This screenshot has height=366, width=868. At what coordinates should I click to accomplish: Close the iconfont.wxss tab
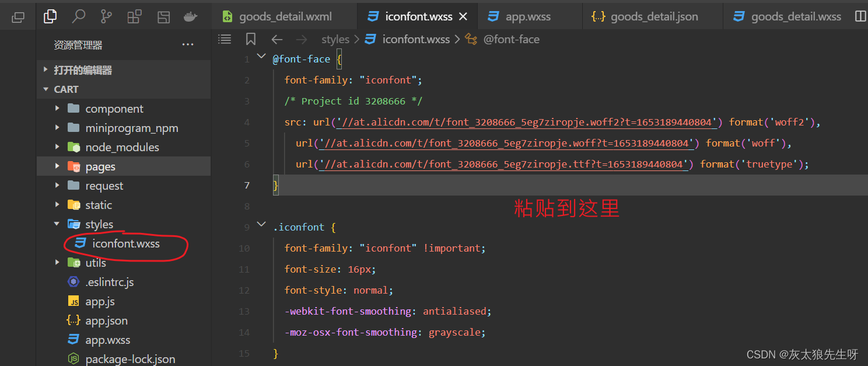click(463, 17)
